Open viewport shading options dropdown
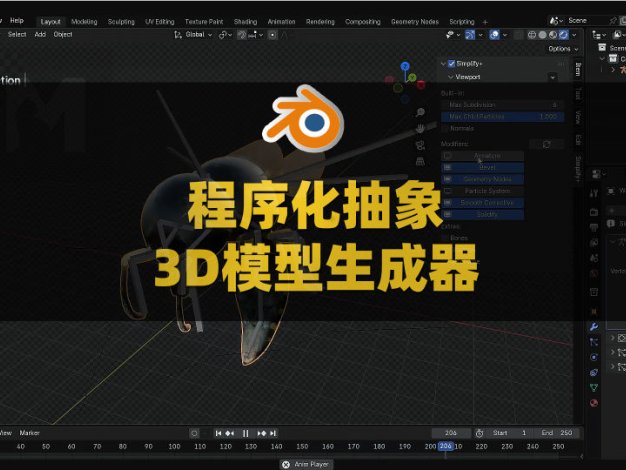 click(x=574, y=35)
